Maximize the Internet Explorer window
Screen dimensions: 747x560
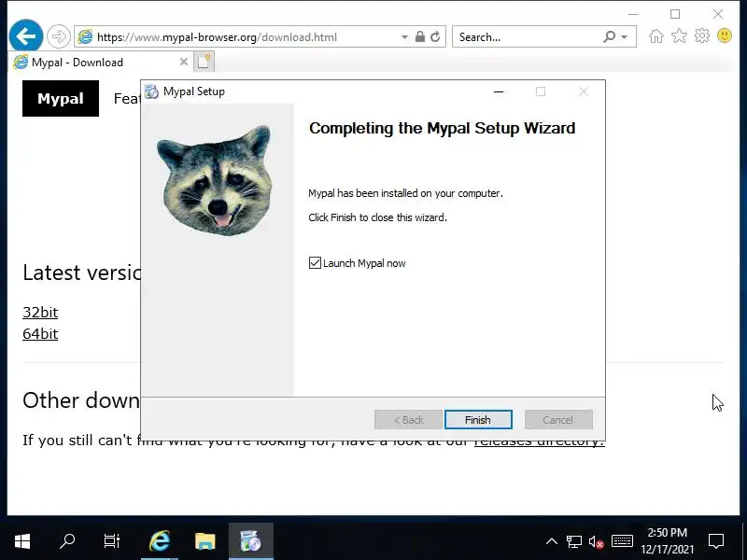pos(675,14)
